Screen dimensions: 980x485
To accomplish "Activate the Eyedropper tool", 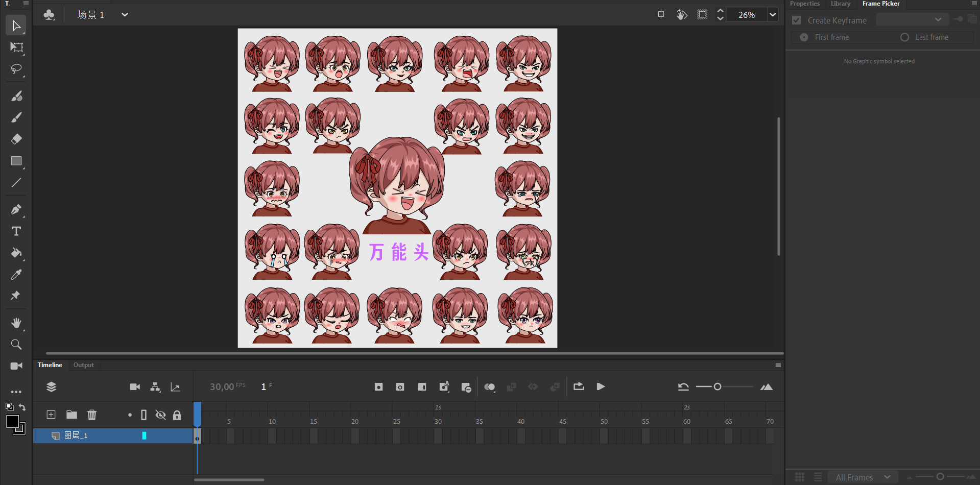I will (x=16, y=275).
